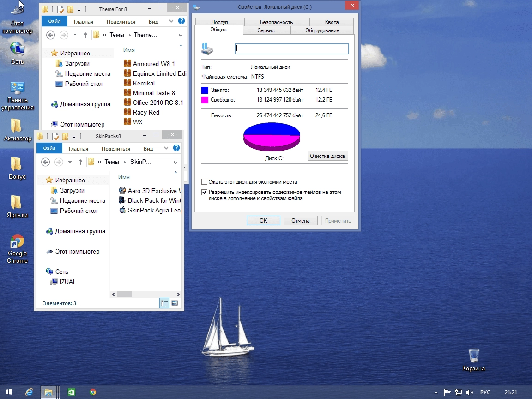This screenshot has width=532, height=399.
Task: Switch to the Доступ tab
Action: pos(219,22)
